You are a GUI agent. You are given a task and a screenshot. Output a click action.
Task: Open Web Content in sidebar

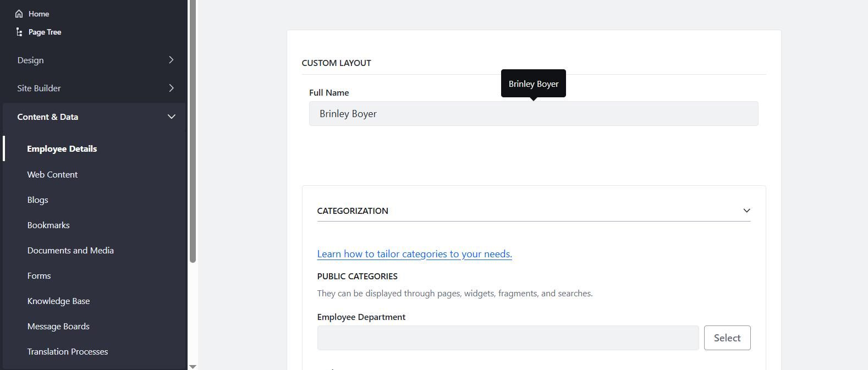[52, 174]
